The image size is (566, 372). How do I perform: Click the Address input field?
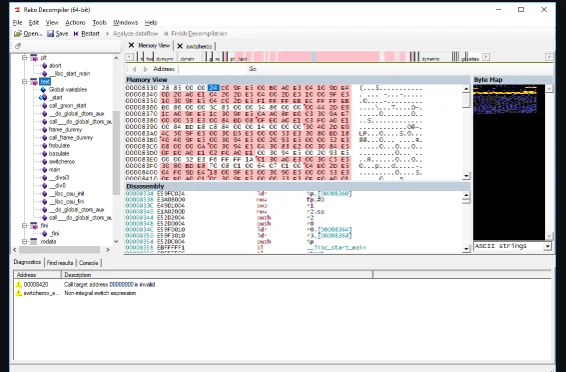point(212,69)
